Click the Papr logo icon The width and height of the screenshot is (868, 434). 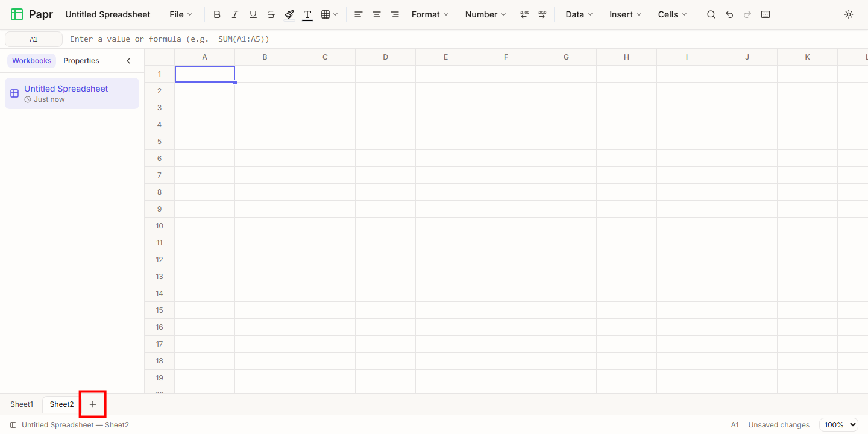(17, 14)
